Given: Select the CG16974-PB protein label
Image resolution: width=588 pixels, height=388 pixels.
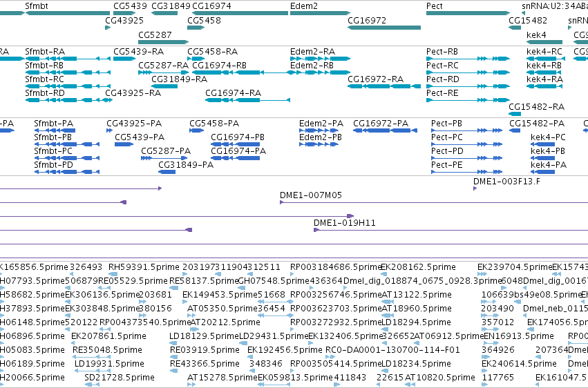Looking at the screenshot, I should pyautogui.click(x=238, y=137).
